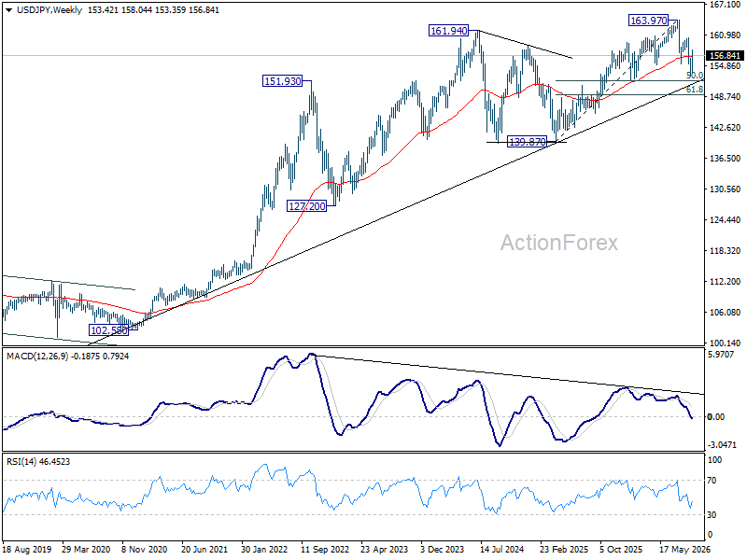The image size is (747, 560).
Task: Click the dropdown triangle beside USDJPY,Weekly
Action: click(x=8, y=10)
